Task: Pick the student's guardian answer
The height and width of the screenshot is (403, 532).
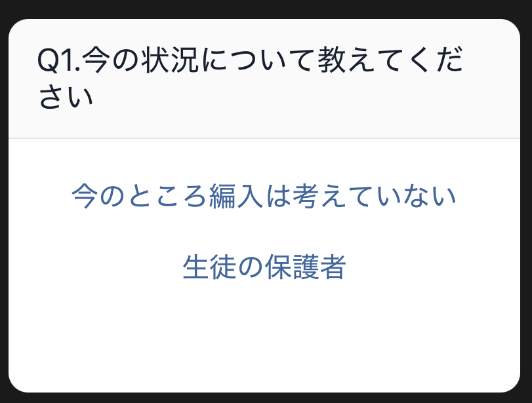Action: click(264, 267)
